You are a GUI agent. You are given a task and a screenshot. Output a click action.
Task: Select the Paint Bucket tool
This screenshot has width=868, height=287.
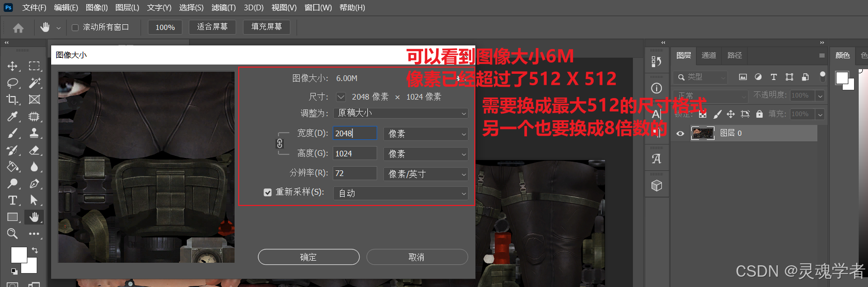point(12,167)
